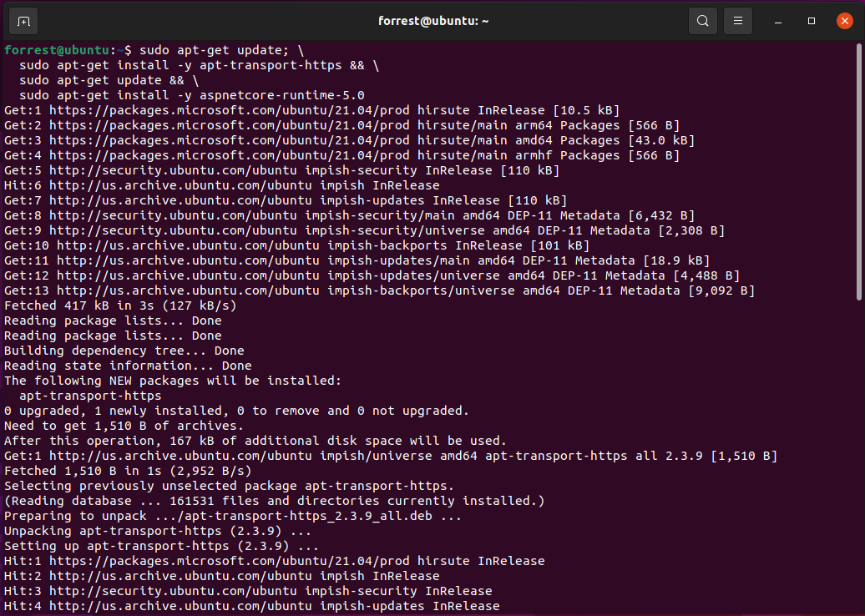Viewport: 865px width, 616px height.
Task: Click 'Fetched 1,510 B in 1s' line
Action: coord(128,471)
